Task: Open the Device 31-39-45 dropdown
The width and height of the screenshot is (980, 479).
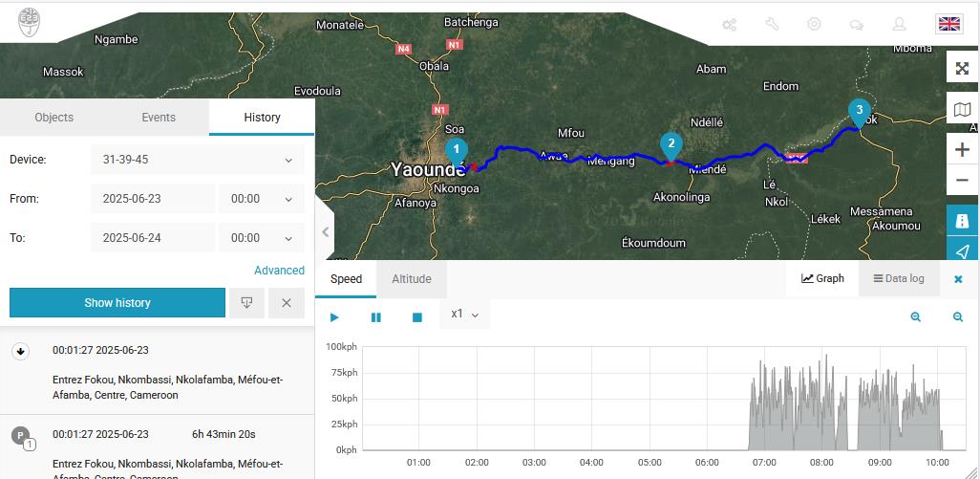Action: coord(198,160)
